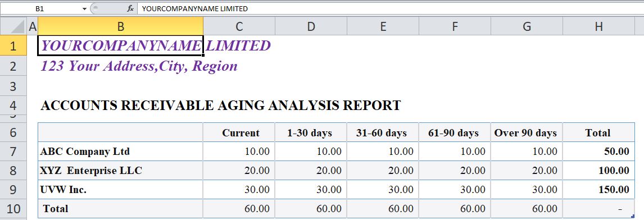
Task: Click the '61-90 days' heading cell
Action: coord(455,132)
